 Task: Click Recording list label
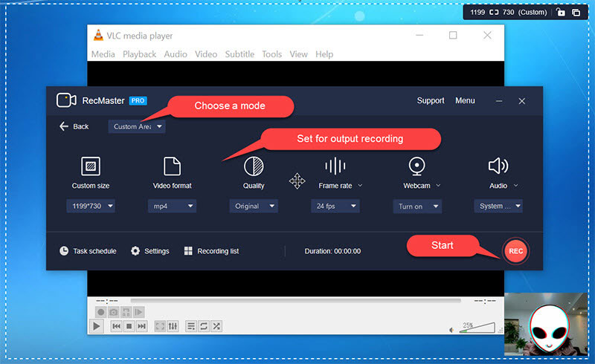tap(218, 251)
